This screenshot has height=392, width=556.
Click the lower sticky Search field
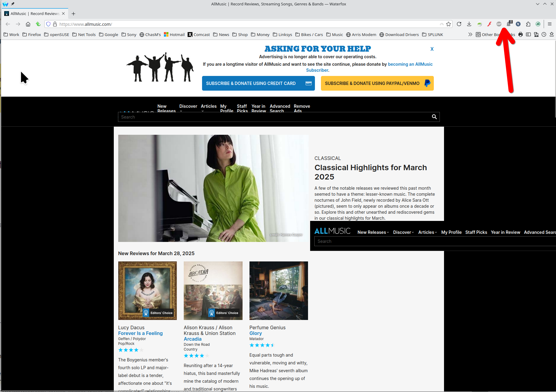point(435,241)
